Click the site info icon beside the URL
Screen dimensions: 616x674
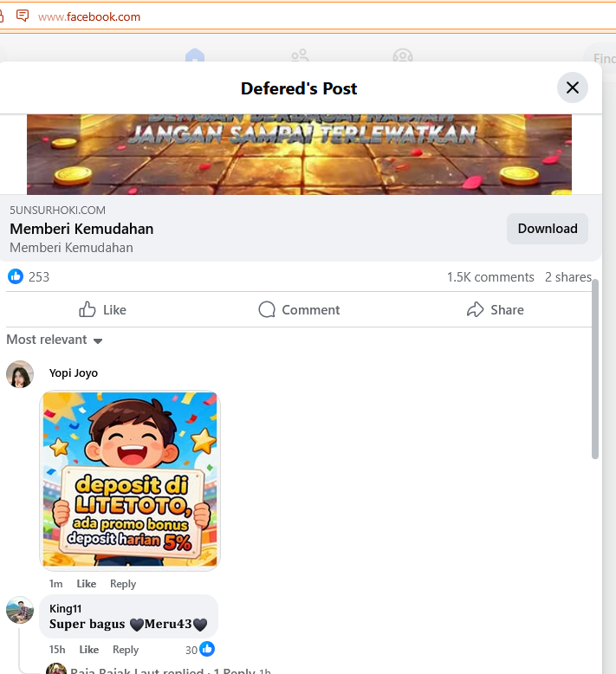click(x=23, y=16)
